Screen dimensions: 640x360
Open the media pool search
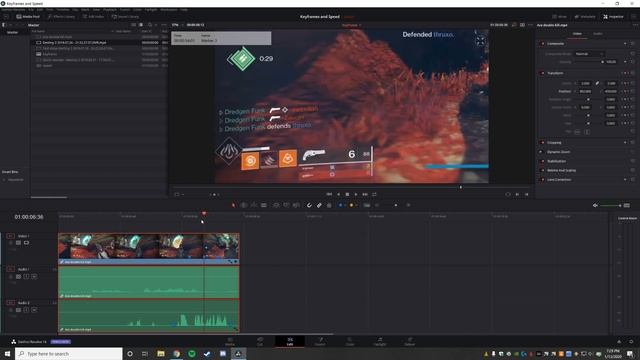[x=150, y=25]
